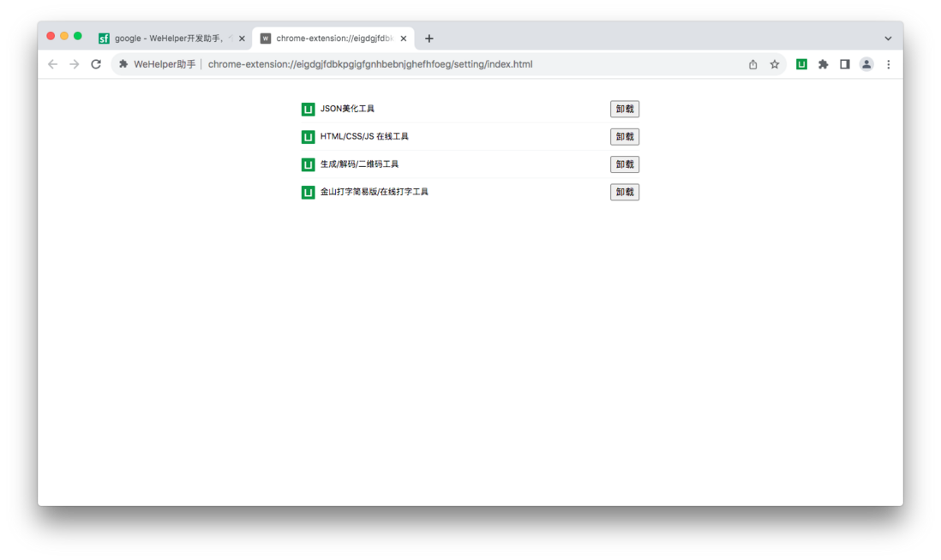
Task: Uninstall the HTML/CSS/JS 在线工具 with 卸载
Action: point(625,137)
